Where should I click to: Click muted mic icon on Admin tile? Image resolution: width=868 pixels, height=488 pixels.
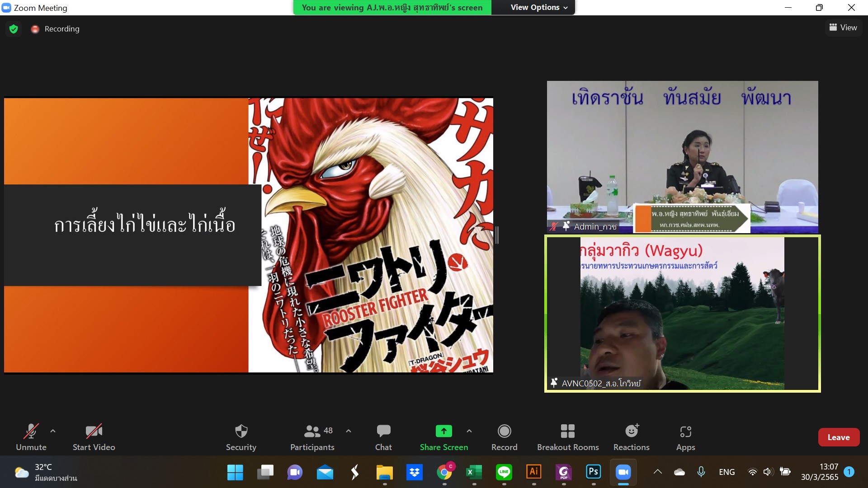tap(553, 226)
